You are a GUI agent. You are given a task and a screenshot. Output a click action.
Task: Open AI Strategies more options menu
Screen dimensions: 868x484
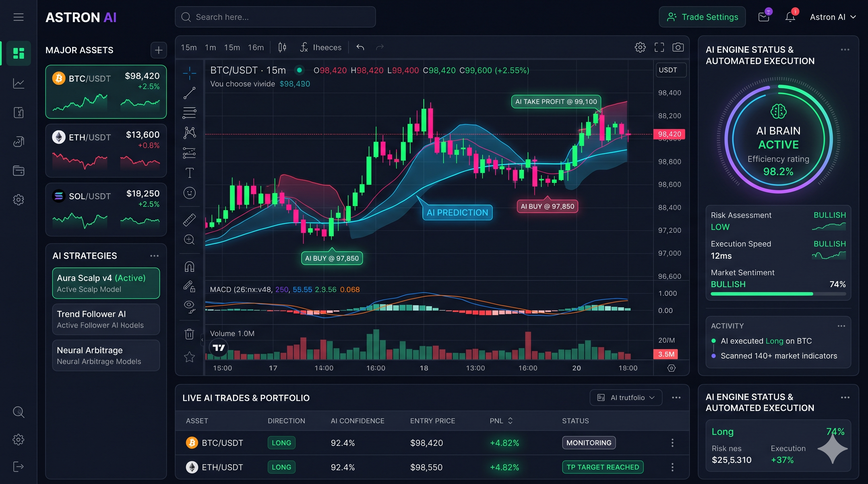click(x=154, y=256)
